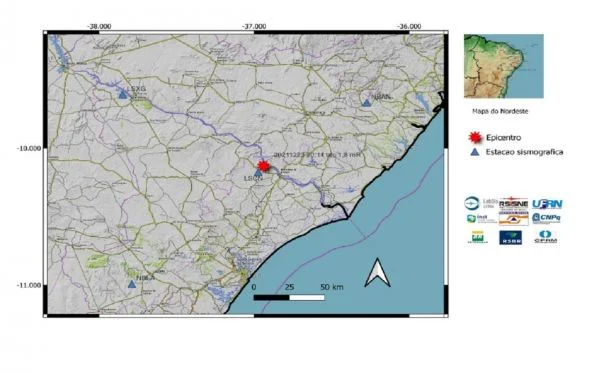Select the NBAN seismographic station triangle
This screenshot has width=595, height=372.
tap(367, 103)
